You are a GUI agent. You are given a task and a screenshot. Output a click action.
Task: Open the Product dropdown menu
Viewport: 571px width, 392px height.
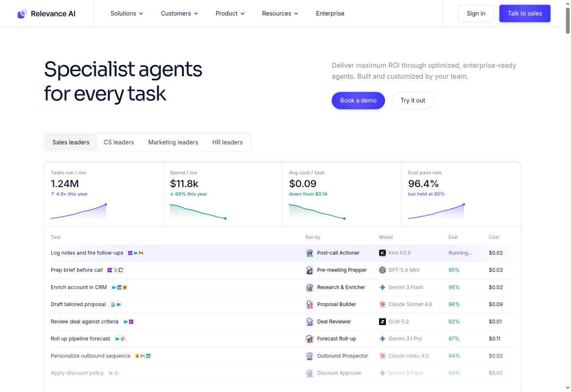click(230, 14)
